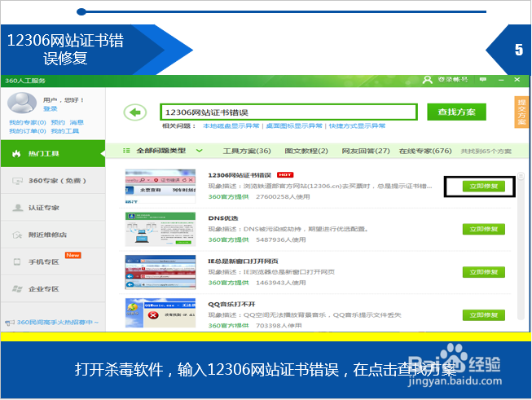Open the 预约 link
This screenshot has width=532, height=400.
(x=58, y=122)
